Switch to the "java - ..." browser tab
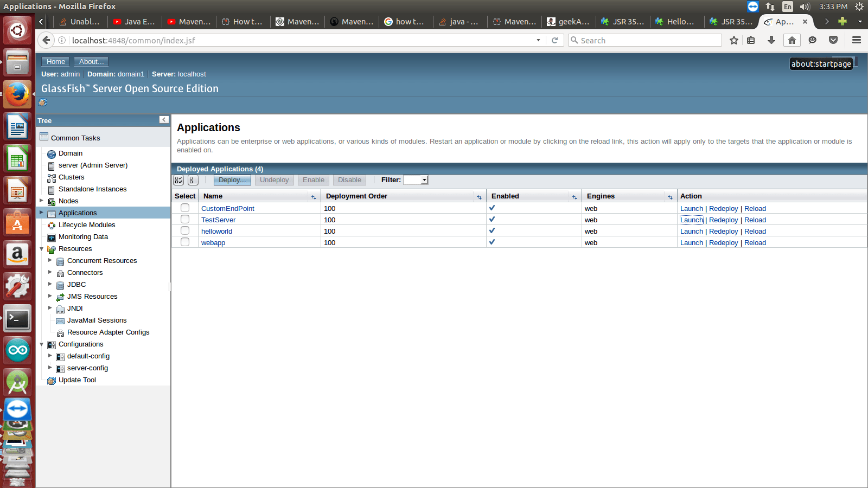 tap(460, 22)
